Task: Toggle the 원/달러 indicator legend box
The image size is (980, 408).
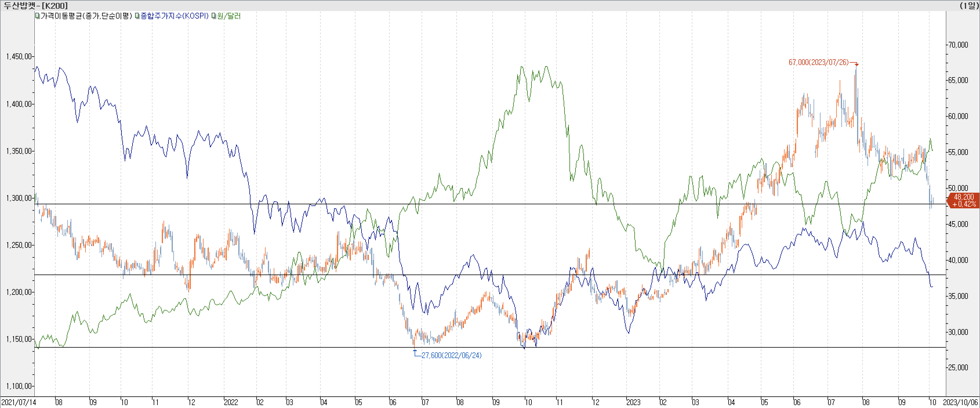Action: (214, 16)
